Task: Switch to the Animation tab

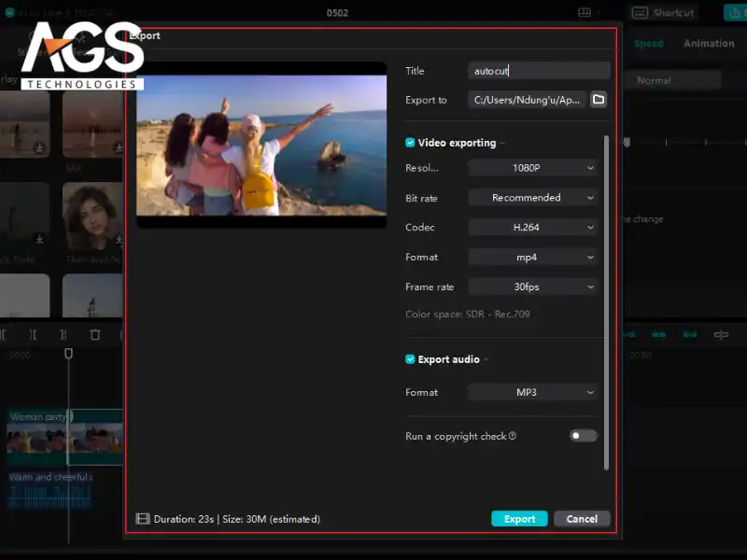Action: click(709, 44)
